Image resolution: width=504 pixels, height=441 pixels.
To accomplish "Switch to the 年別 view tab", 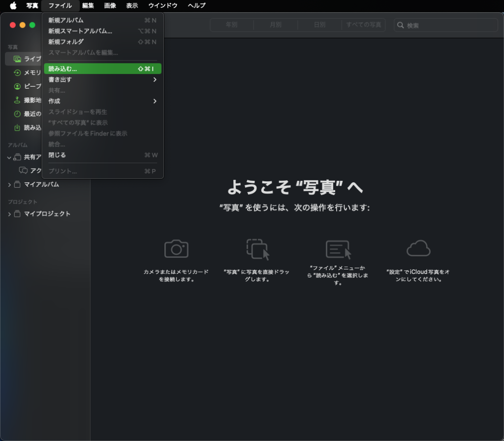I will pyautogui.click(x=232, y=25).
